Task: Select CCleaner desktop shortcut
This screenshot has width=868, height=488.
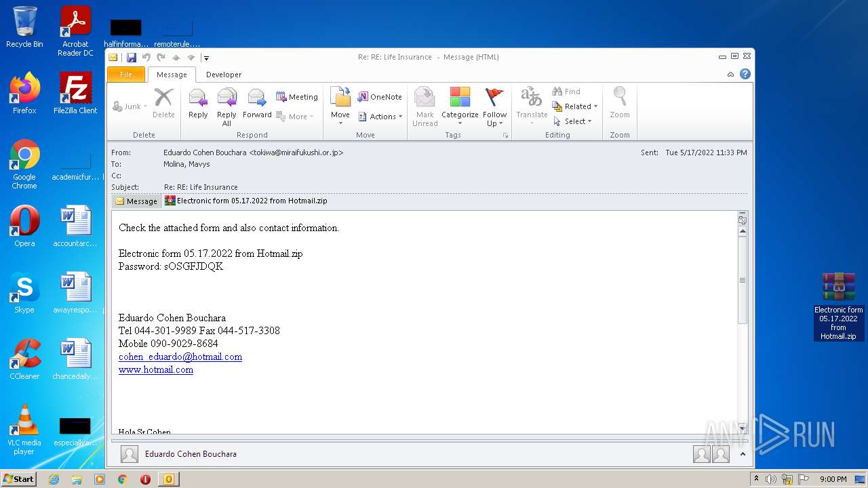Action: (24, 359)
